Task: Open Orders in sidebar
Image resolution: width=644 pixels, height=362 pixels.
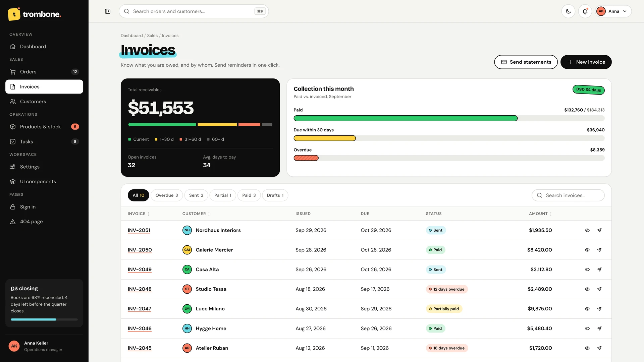Action: tap(44, 72)
